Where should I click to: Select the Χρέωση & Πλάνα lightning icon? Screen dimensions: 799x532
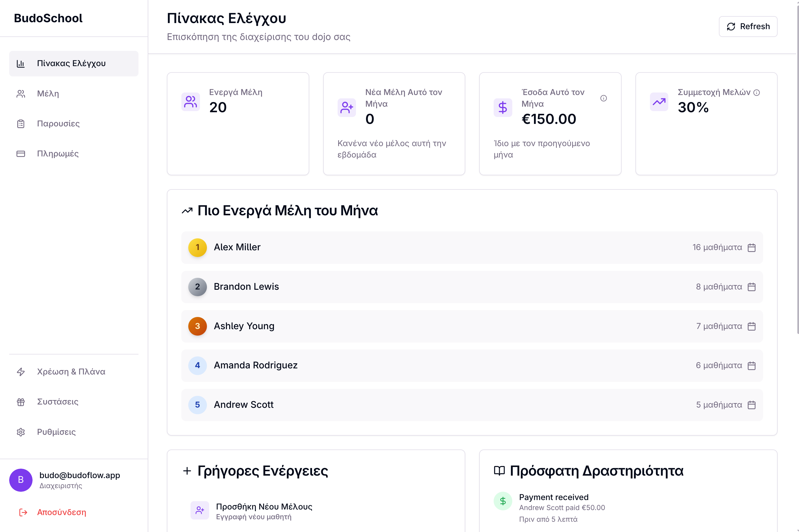[x=21, y=371]
